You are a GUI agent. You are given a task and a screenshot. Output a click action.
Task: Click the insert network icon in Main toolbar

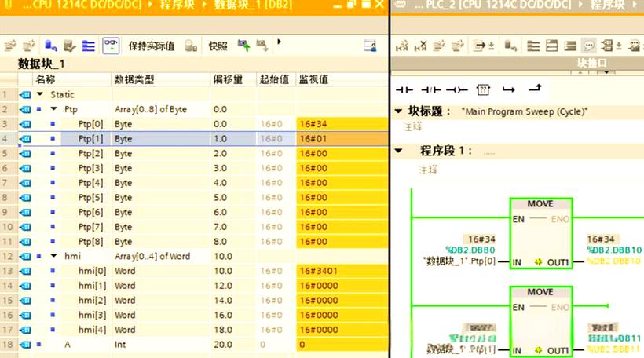click(x=401, y=46)
